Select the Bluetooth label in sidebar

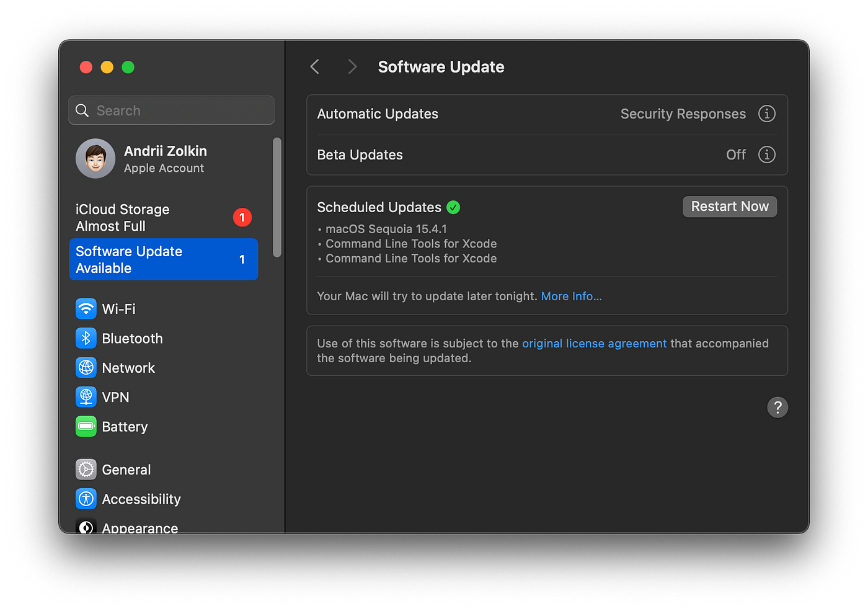pos(133,339)
